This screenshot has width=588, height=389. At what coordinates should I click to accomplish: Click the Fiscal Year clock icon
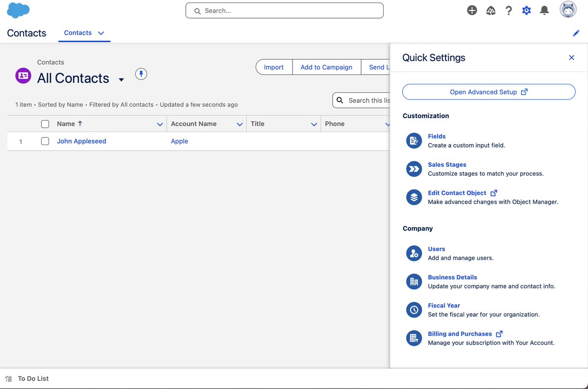(x=414, y=310)
